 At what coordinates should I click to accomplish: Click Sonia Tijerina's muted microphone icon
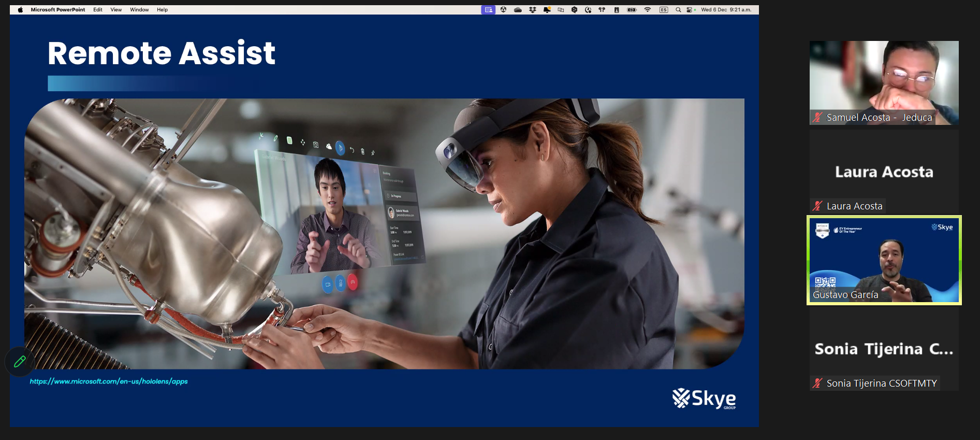[x=817, y=383]
